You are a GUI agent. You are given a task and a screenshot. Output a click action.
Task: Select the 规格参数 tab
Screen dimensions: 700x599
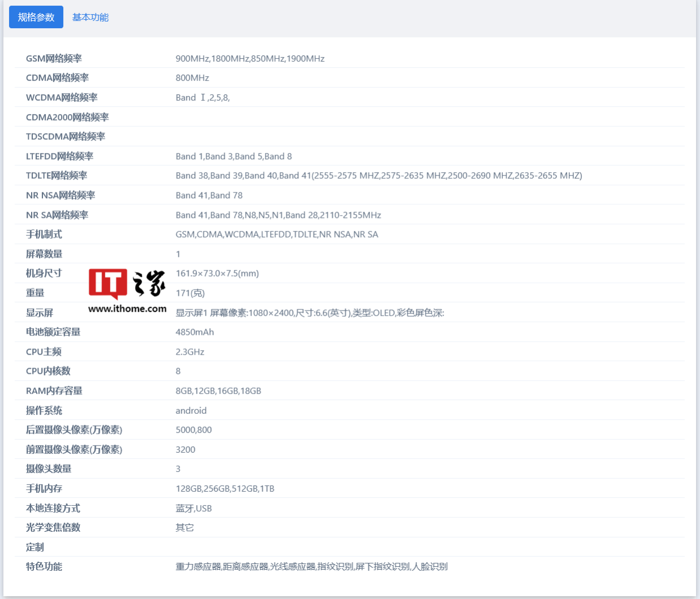[36, 18]
